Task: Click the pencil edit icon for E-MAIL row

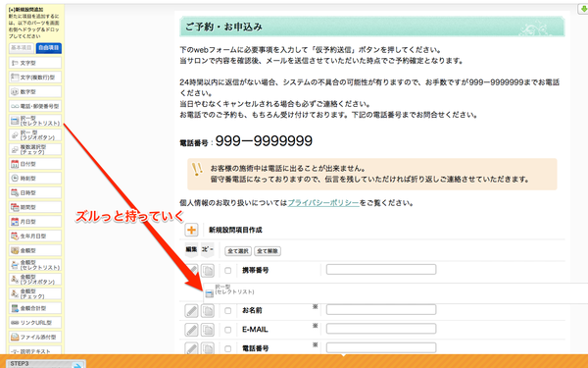Action: tap(191, 330)
